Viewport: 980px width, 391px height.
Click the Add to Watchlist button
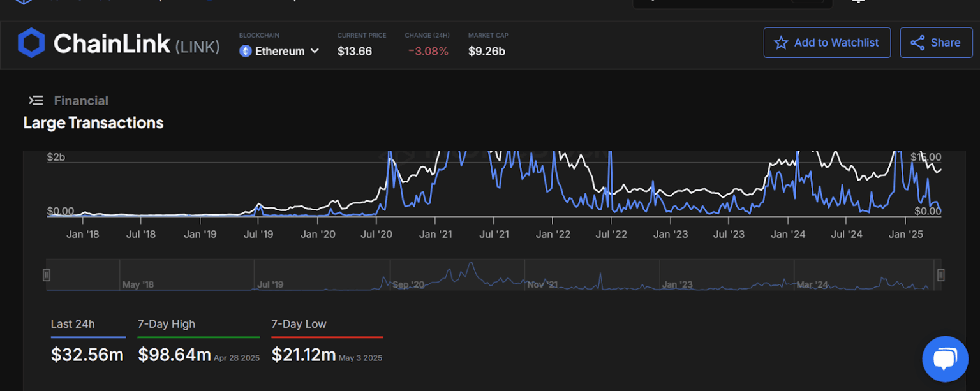click(827, 43)
